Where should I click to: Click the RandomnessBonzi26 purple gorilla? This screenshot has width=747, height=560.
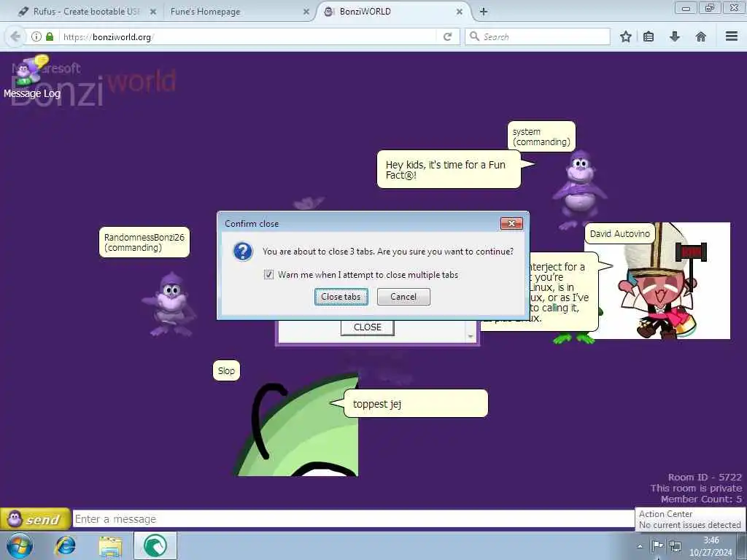(x=169, y=305)
